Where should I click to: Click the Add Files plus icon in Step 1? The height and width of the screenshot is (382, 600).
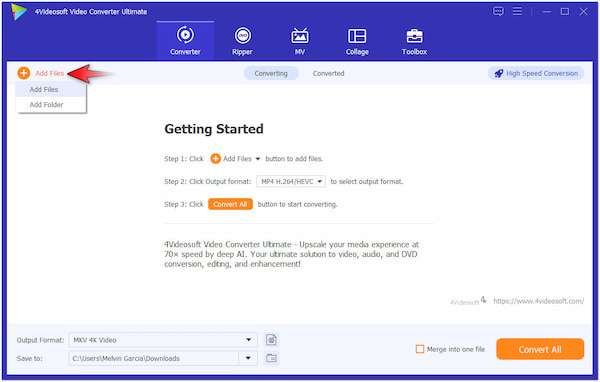pos(215,158)
